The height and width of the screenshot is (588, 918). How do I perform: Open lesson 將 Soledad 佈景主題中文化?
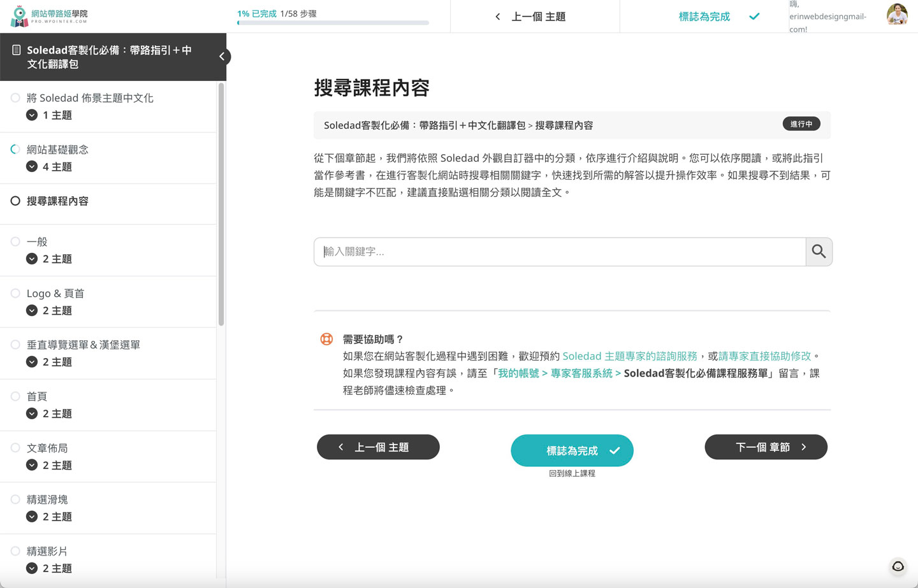click(x=90, y=98)
